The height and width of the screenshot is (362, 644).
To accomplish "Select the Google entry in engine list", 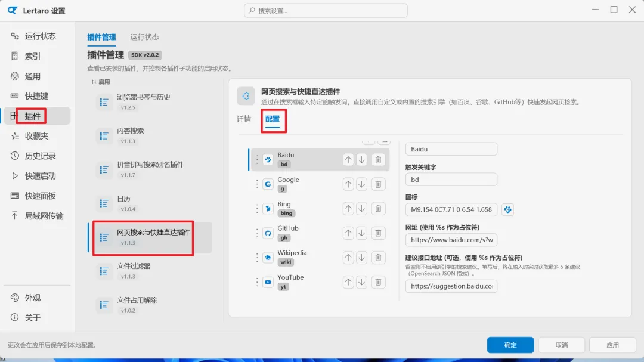I will click(x=320, y=184).
